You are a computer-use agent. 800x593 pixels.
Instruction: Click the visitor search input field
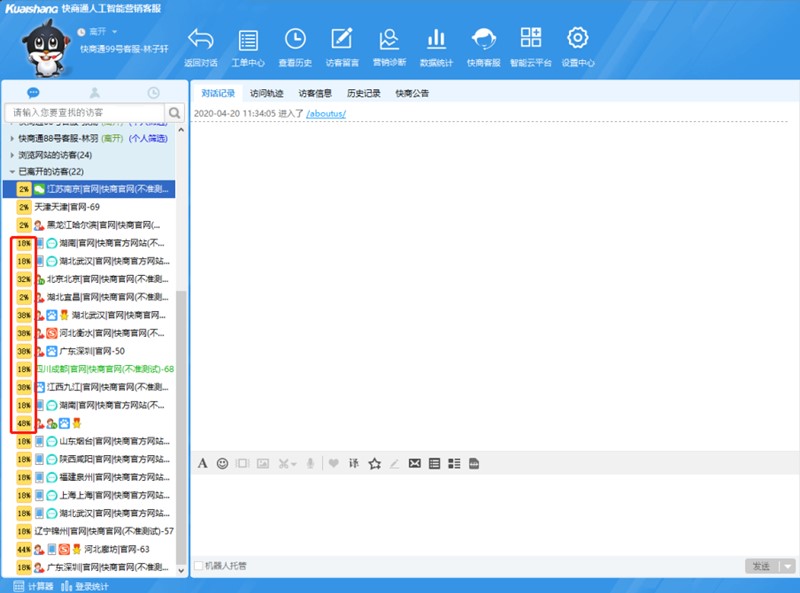(x=85, y=112)
